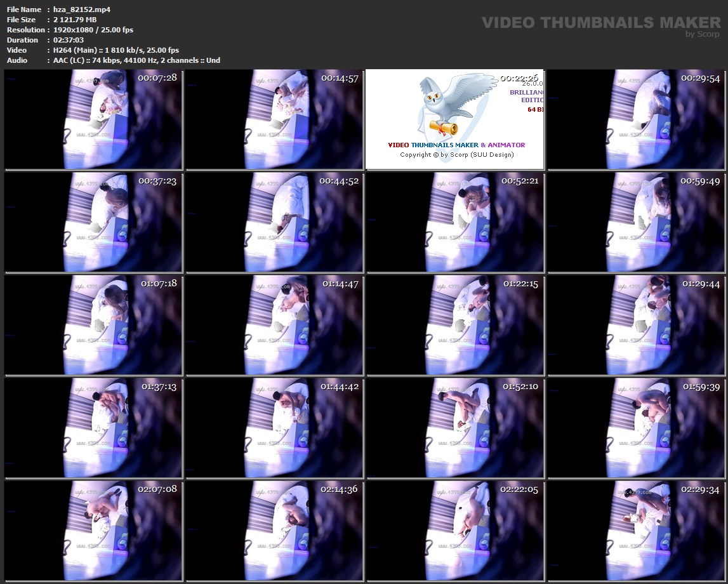Select the thumbnail stamped 01:44:42
The height and width of the screenshot is (584, 728).
coord(274,428)
